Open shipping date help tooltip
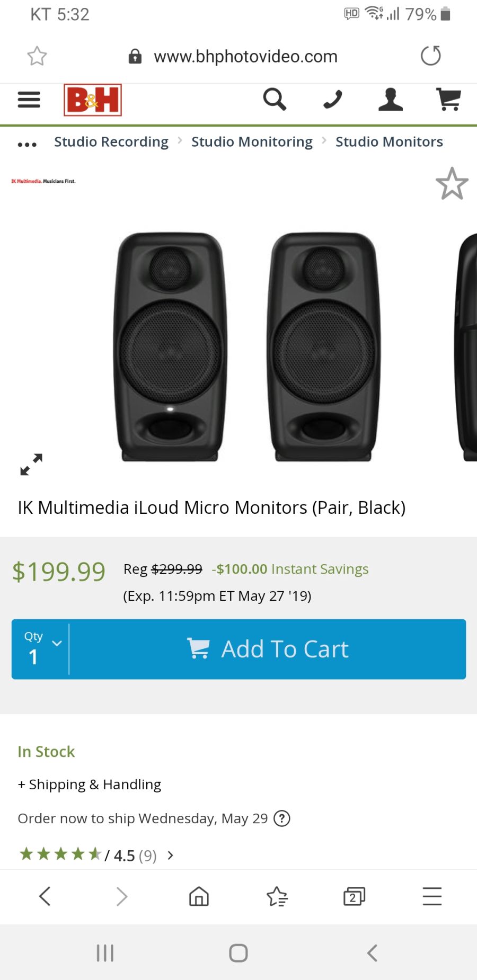The width and height of the screenshot is (477, 980). (282, 818)
